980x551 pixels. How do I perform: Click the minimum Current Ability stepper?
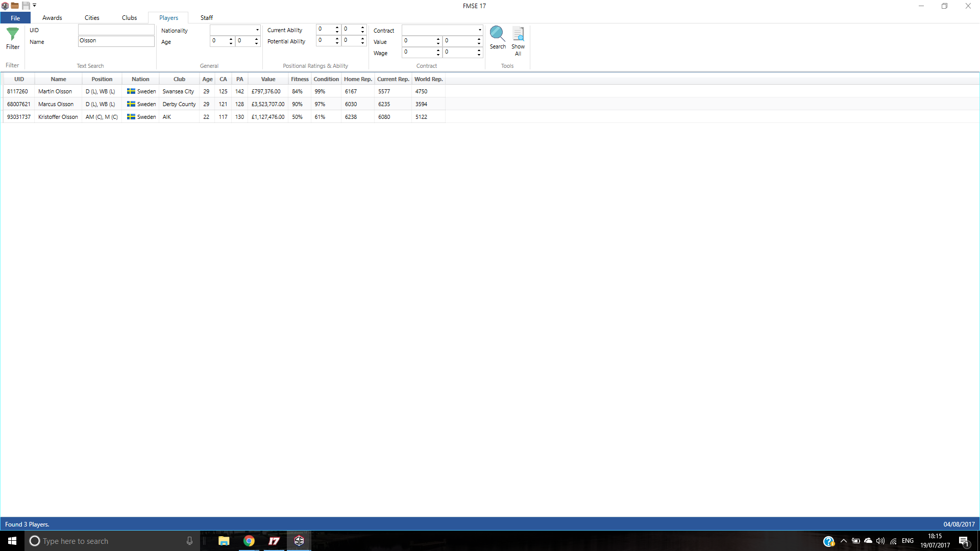[328, 30]
